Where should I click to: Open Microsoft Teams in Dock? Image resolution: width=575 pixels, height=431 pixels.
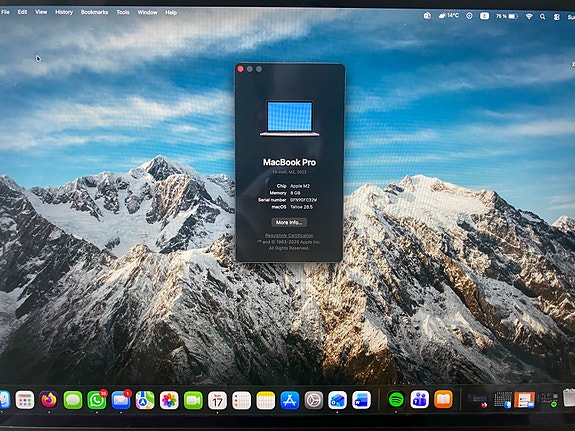tap(420, 399)
